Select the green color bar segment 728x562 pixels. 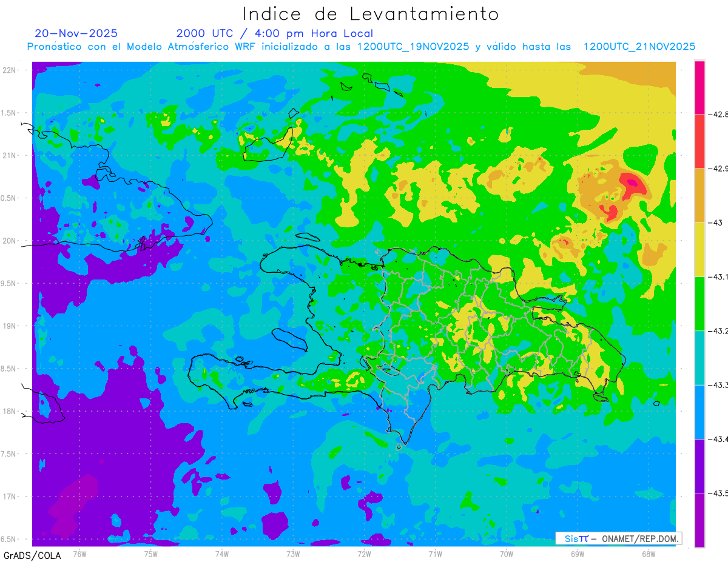click(699, 304)
